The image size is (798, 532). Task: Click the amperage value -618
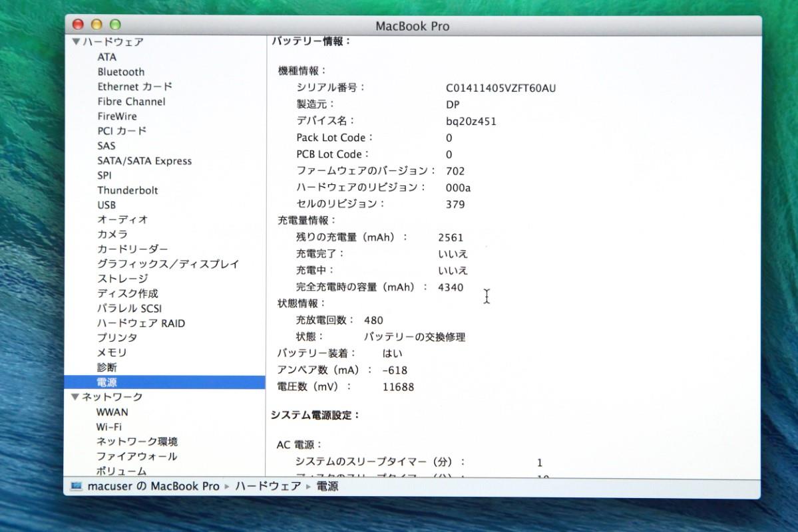click(x=395, y=370)
